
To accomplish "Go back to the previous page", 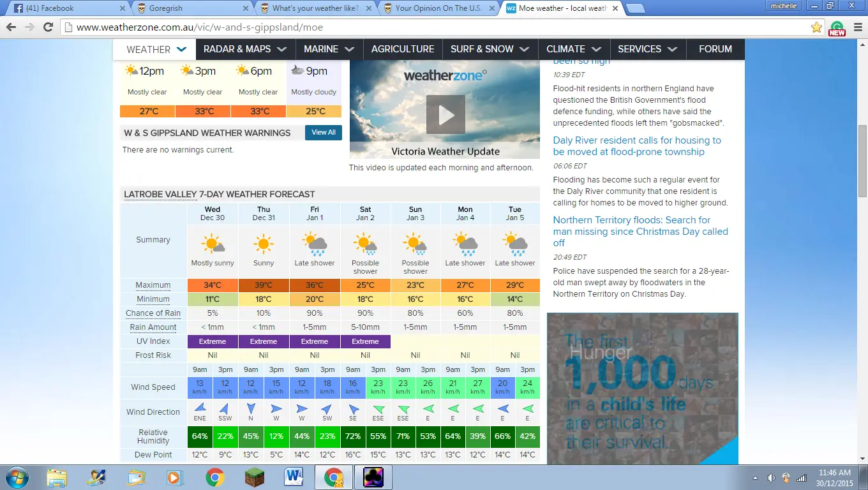I will click(x=11, y=27).
